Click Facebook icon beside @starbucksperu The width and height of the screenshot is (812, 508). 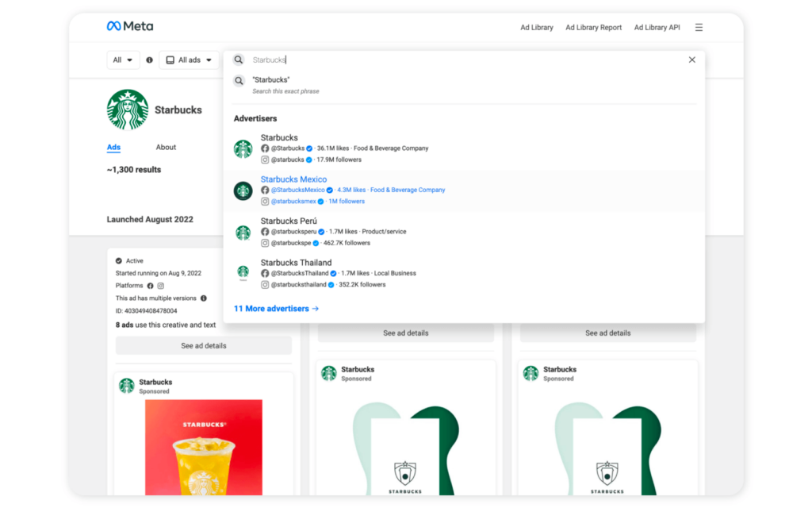click(x=265, y=232)
